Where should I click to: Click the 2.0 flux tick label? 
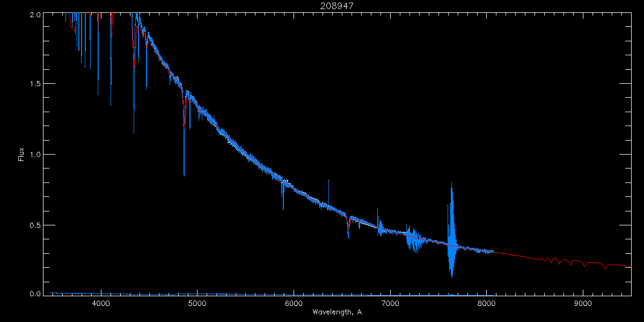[x=34, y=15]
